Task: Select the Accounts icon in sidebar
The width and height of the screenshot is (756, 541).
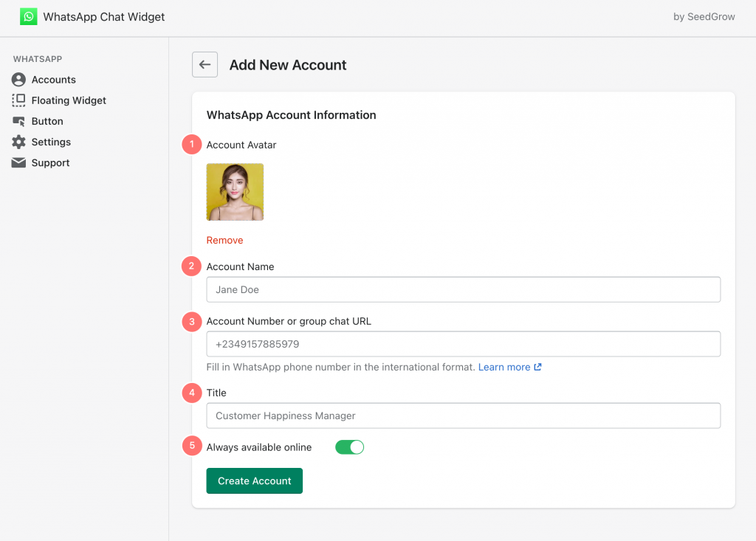Action: coord(18,80)
